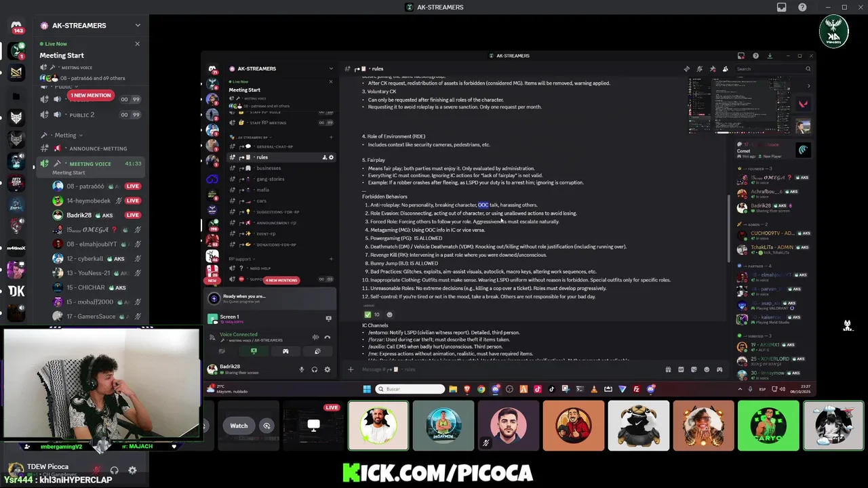Click the checkmark reaction with count 10
868x488 pixels.
tap(372, 314)
